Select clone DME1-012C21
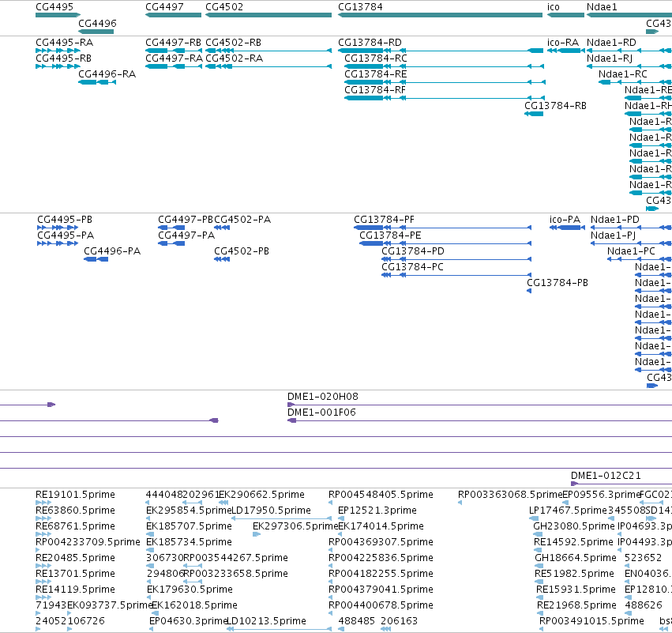The width and height of the screenshot is (672, 633). click(x=606, y=476)
